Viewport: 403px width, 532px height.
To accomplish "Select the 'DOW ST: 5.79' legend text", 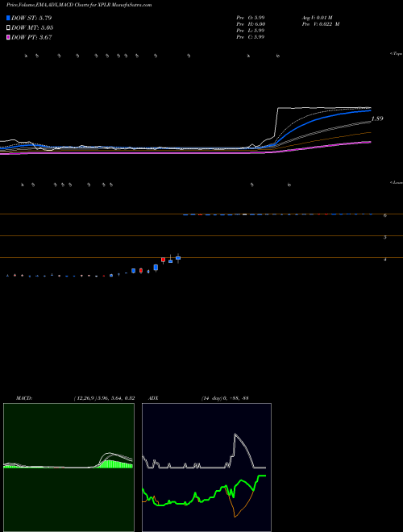I will [31, 18].
